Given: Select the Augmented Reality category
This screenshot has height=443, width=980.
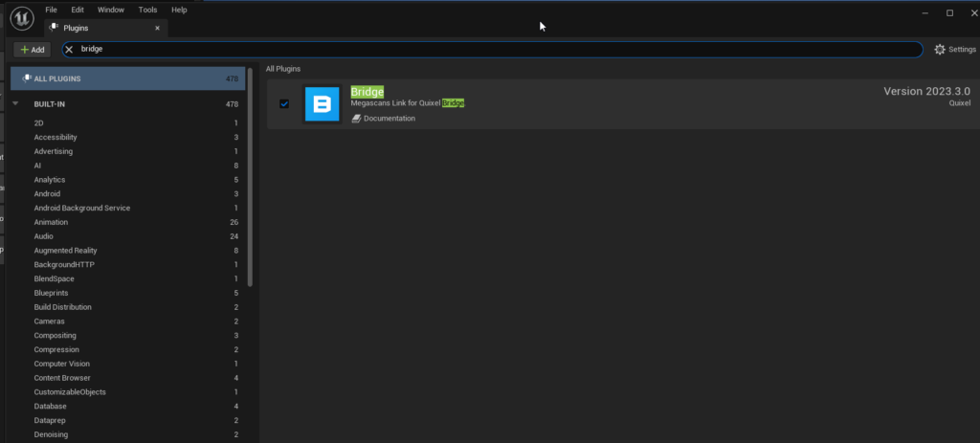Looking at the screenshot, I should 65,251.
